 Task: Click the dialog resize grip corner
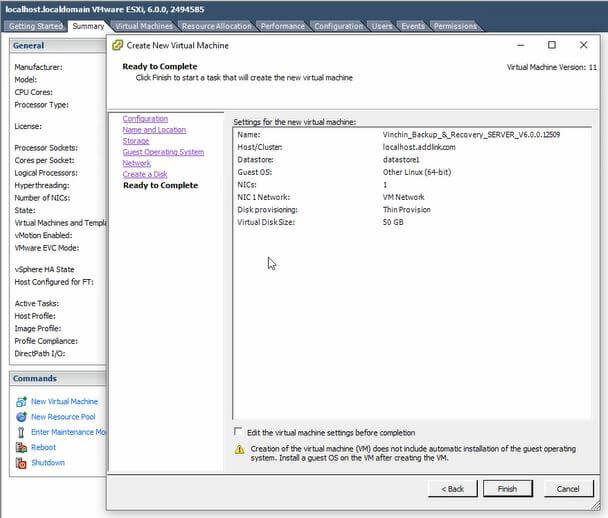point(596,505)
